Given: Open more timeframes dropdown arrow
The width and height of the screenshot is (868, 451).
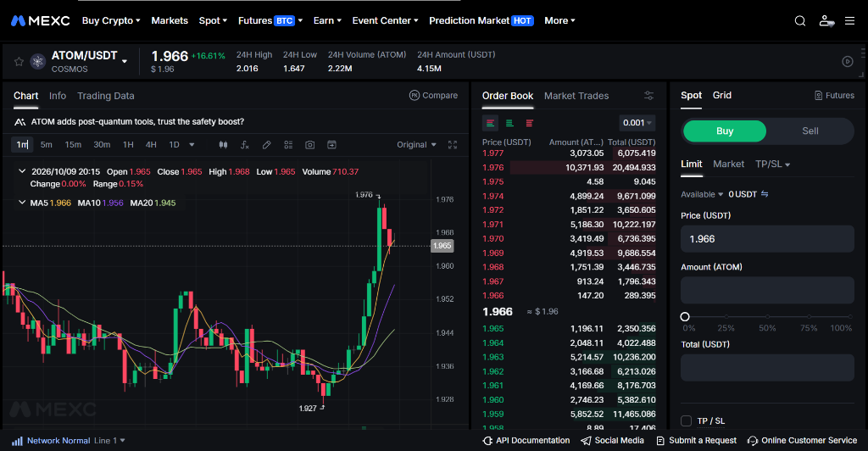Looking at the screenshot, I should (192, 145).
